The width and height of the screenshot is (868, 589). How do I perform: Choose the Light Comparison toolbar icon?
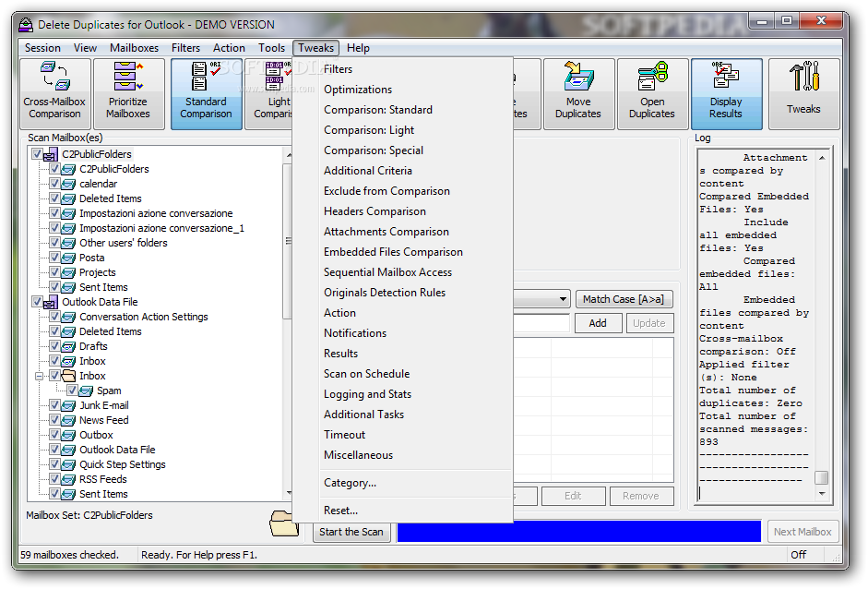pos(269,94)
